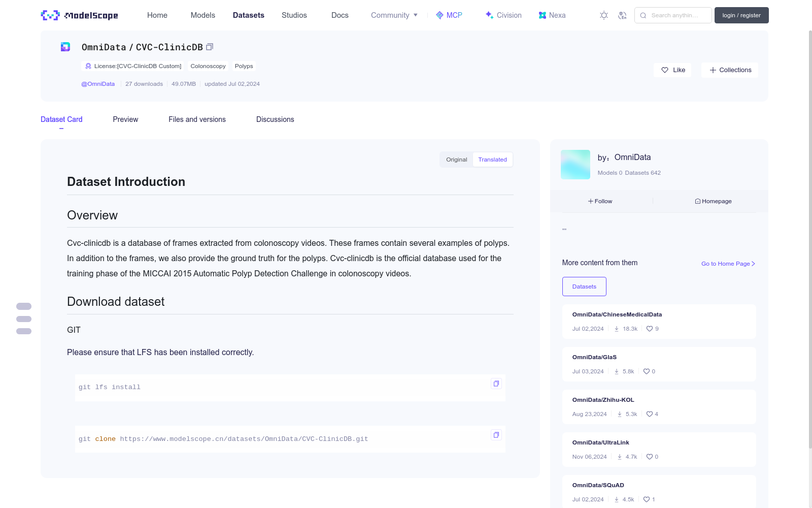The height and width of the screenshot is (508, 812).
Task: Open the Datasets navigation item
Action: coord(249,15)
